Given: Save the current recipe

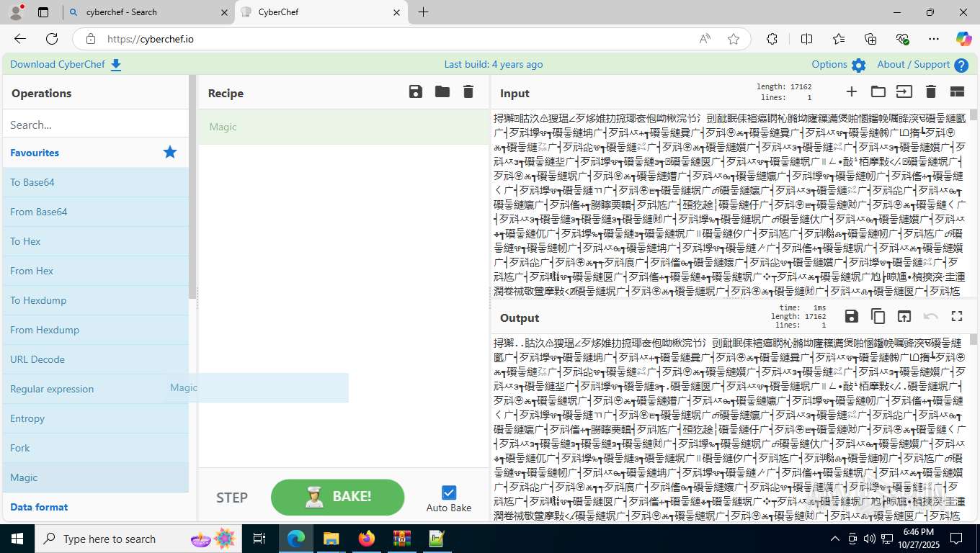Looking at the screenshot, I should [x=415, y=91].
